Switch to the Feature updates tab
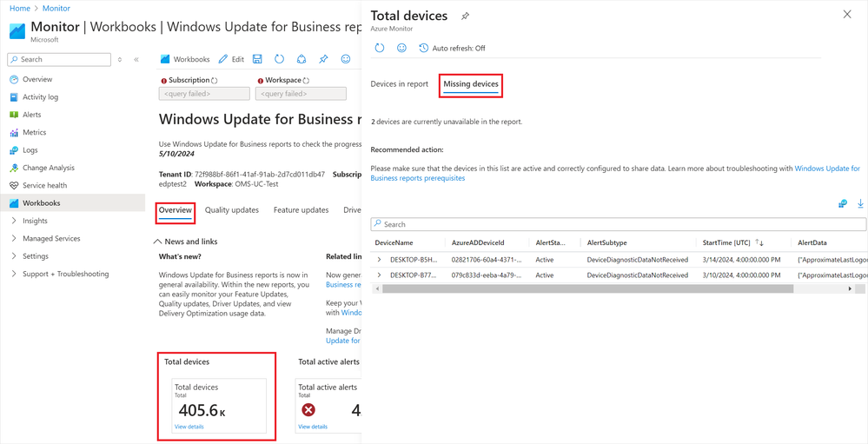This screenshot has height=444, width=868. pyautogui.click(x=301, y=210)
